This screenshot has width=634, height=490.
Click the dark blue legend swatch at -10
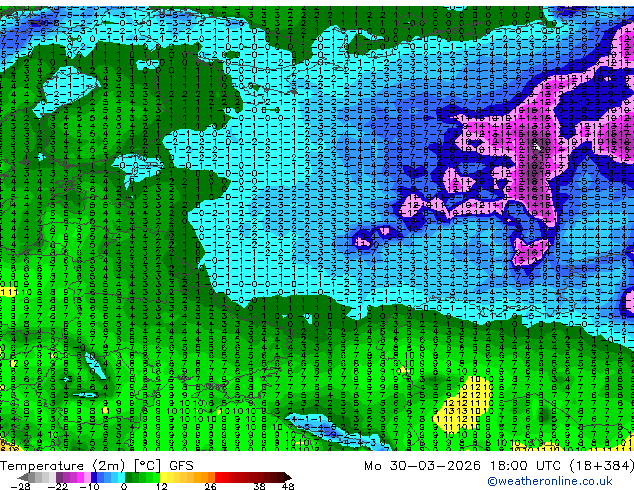[x=94, y=477]
